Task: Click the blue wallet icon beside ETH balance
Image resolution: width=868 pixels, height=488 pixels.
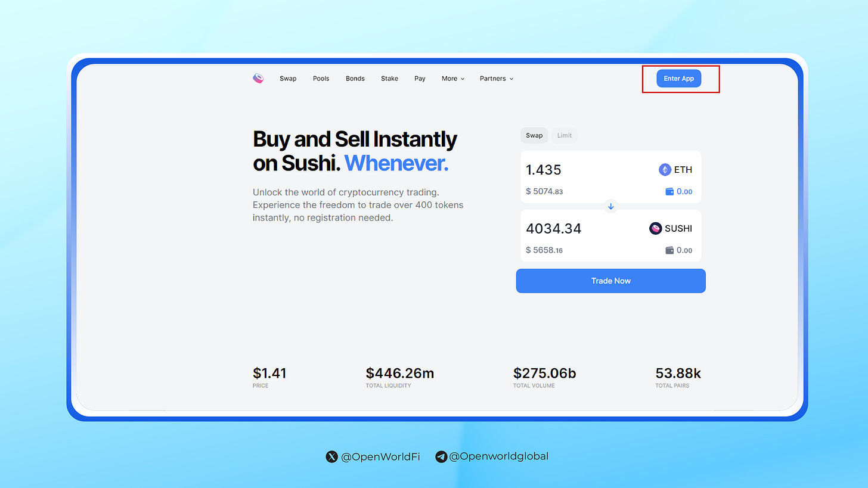Action: [x=669, y=192]
